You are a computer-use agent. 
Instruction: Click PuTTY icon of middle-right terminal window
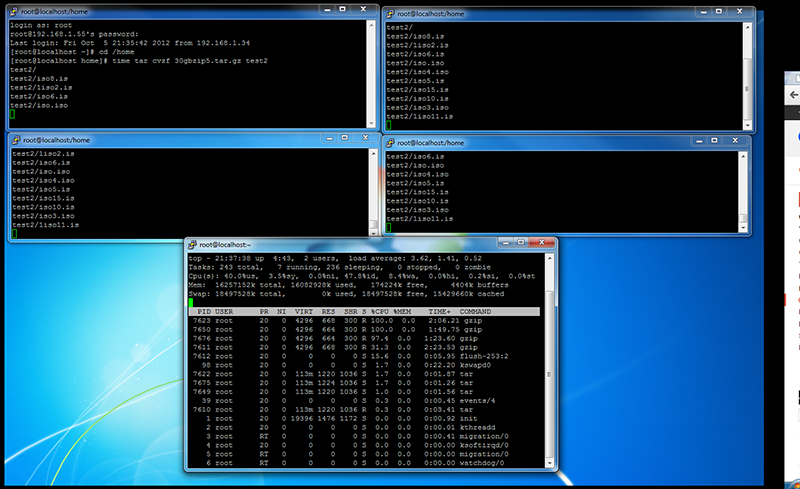click(392, 143)
